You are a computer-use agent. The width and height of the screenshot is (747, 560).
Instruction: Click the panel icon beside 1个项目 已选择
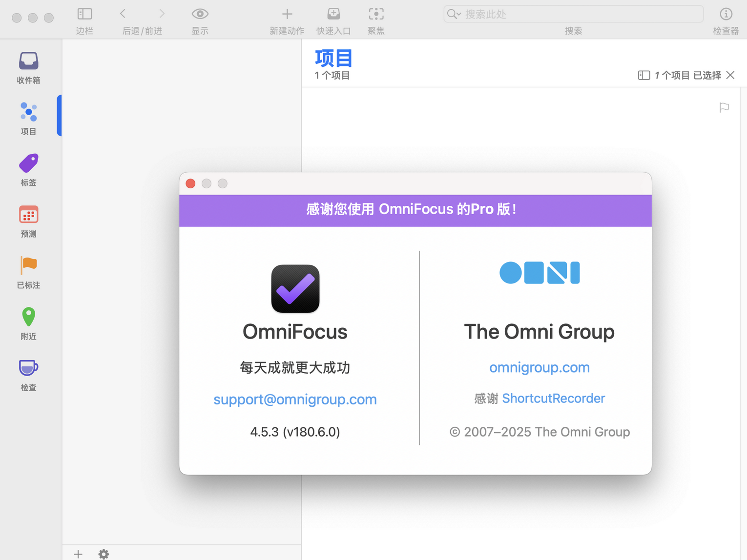(644, 75)
